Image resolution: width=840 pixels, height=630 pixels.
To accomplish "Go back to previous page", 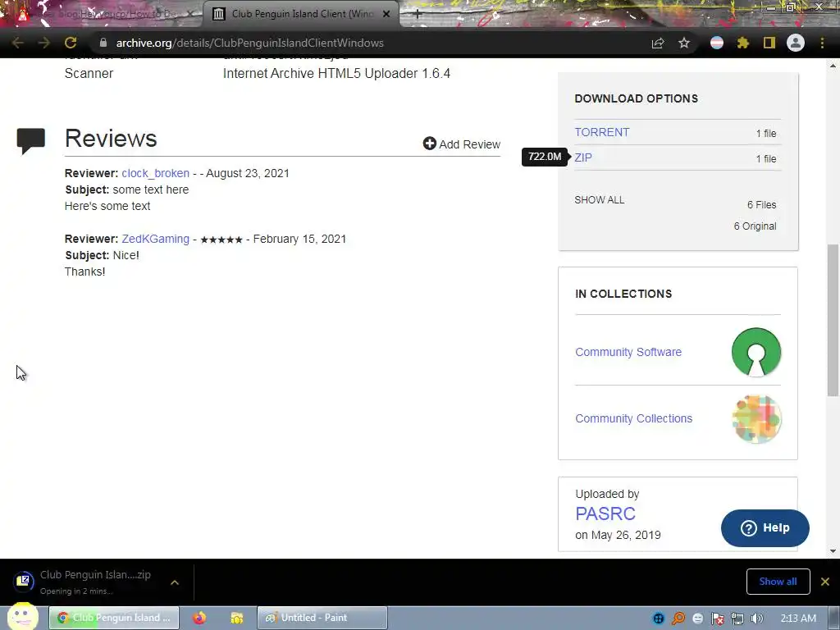I will 18,43.
